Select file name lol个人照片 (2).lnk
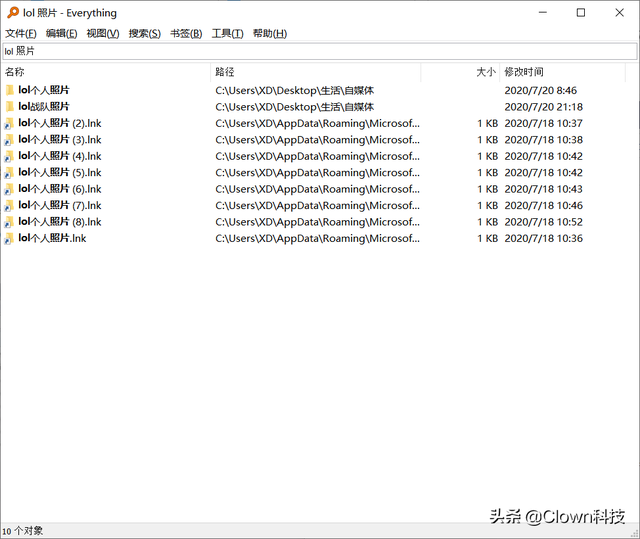 click(x=60, y=123)
